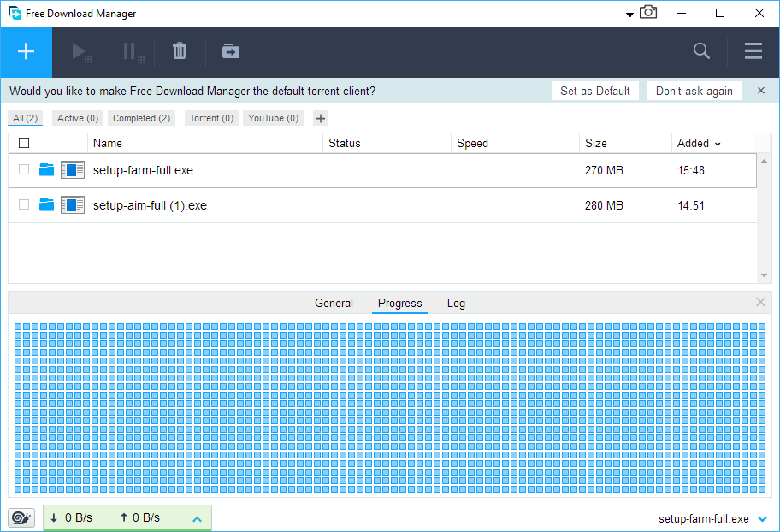The height and width of the screenshot is (532, 780).
Task: Switch to the Progress tab
Action: coord(400,303)
